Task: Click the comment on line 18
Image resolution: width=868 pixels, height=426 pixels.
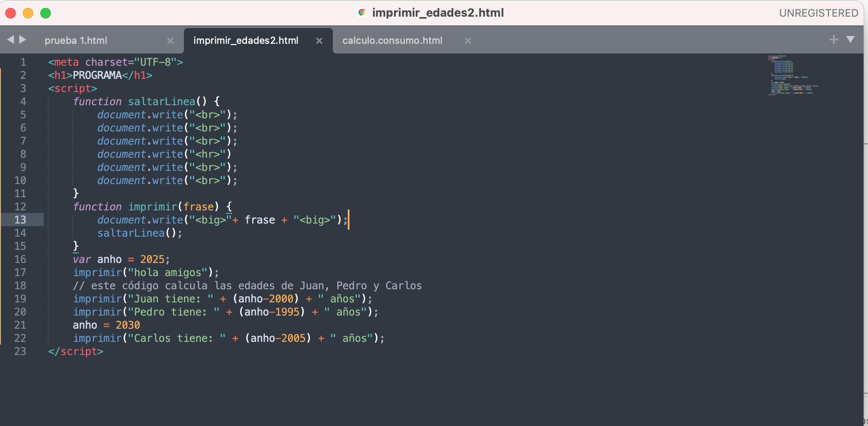Action: 247,285
